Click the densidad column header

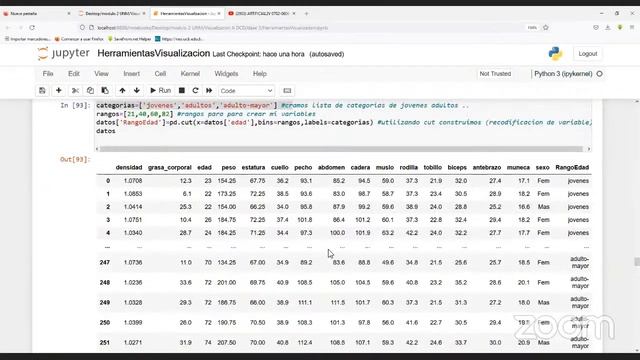129,168
